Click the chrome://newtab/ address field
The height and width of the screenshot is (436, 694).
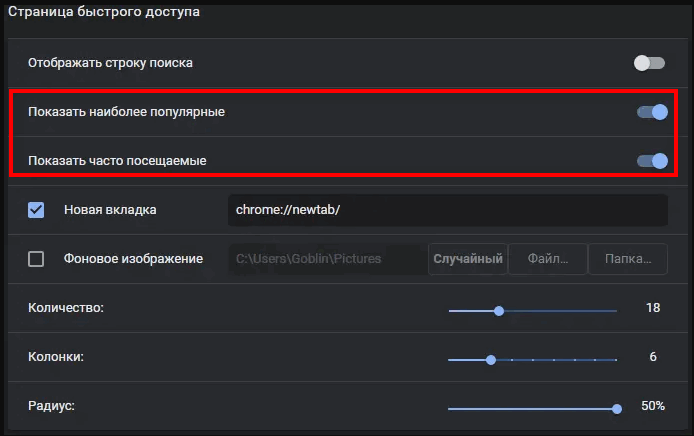pyautogui.click(x=447, y=210)
